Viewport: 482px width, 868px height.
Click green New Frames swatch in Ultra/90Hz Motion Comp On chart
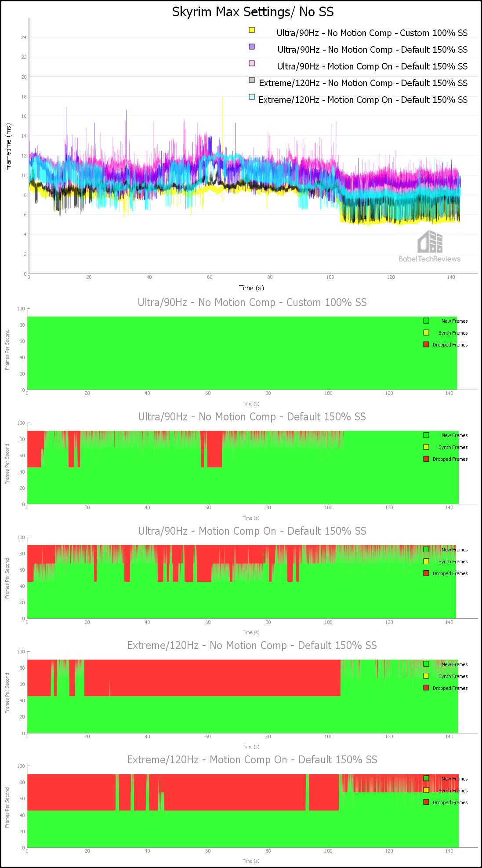(x=426, y=549)
